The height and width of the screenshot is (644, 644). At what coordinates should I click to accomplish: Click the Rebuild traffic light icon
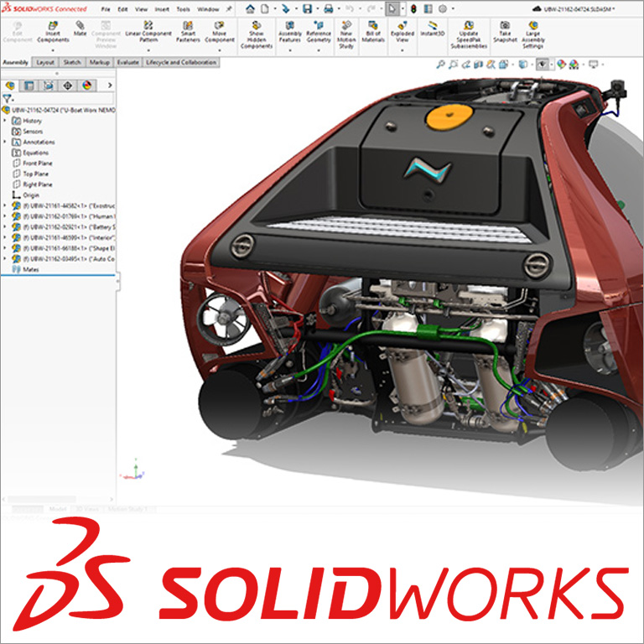coord(413,8)
